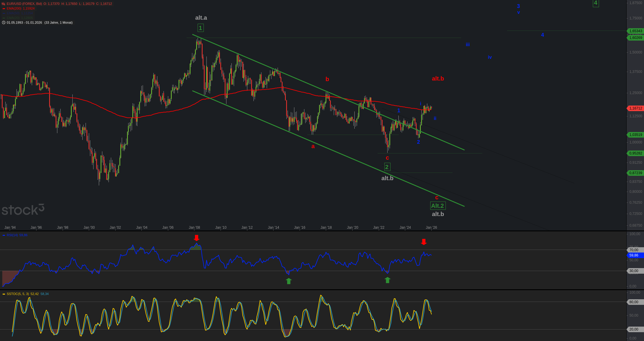Click the candlestick icon beside EUR/USD title
The image size is (644, 341).
tap(4, 4)
